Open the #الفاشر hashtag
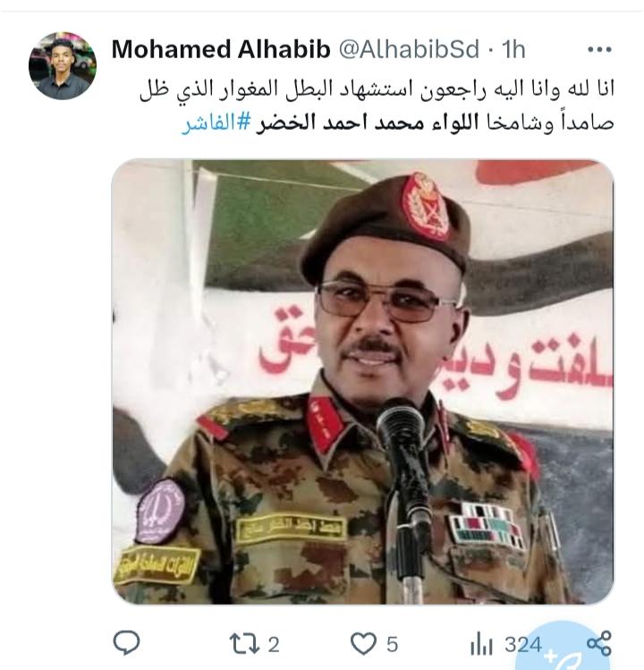Viewport: 644px width, 670px height. [x=216, y=123]
